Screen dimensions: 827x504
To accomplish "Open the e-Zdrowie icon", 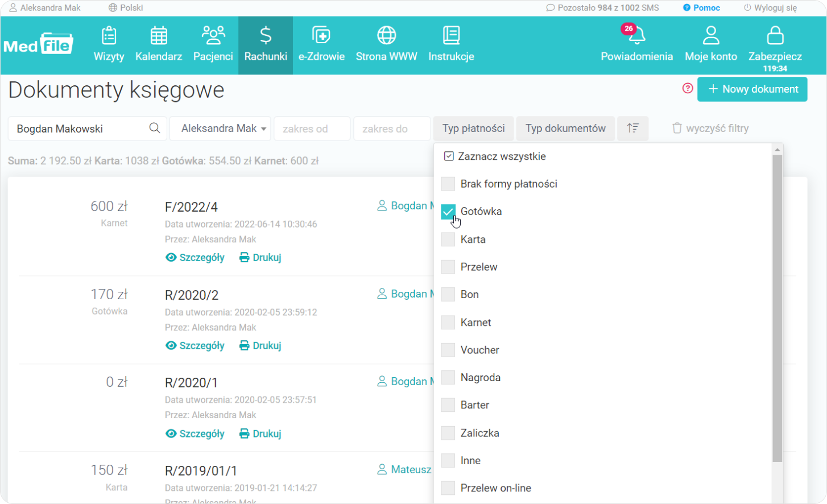I will tap(321, 35).
